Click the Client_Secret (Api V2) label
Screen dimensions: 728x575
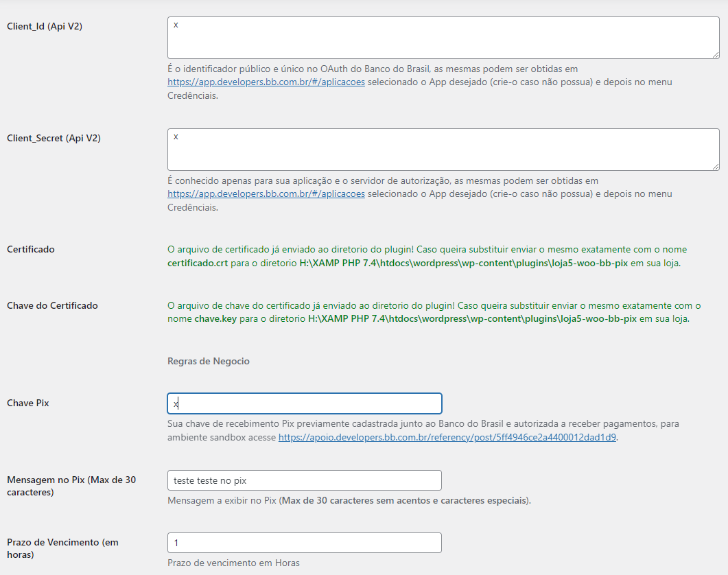(54, 138)
